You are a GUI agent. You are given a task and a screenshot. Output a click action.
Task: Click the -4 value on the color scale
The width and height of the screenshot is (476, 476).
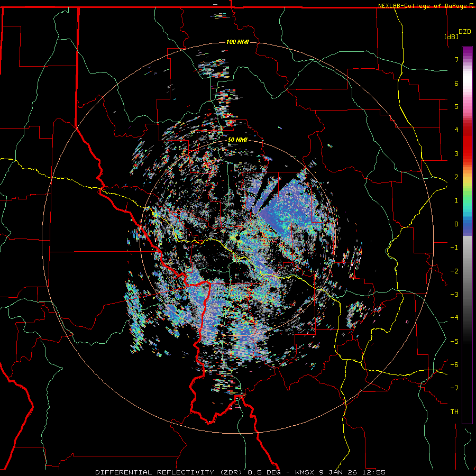tap(454, 318)
